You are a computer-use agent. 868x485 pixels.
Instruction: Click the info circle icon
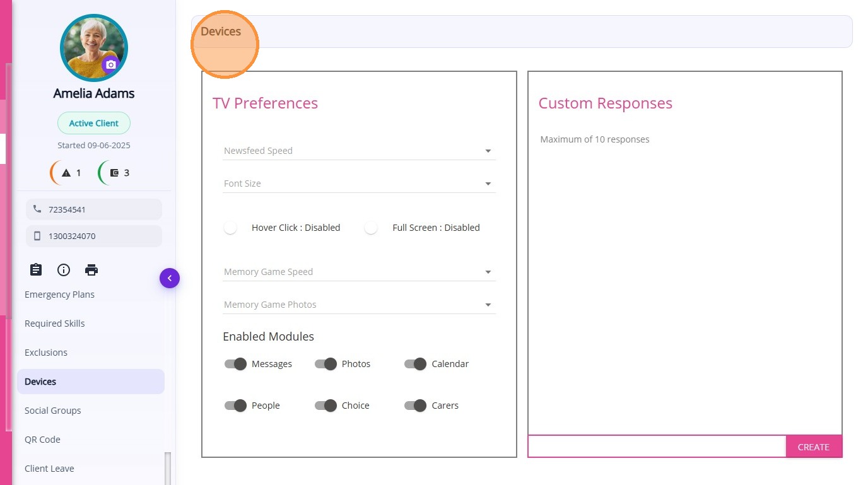64,270
